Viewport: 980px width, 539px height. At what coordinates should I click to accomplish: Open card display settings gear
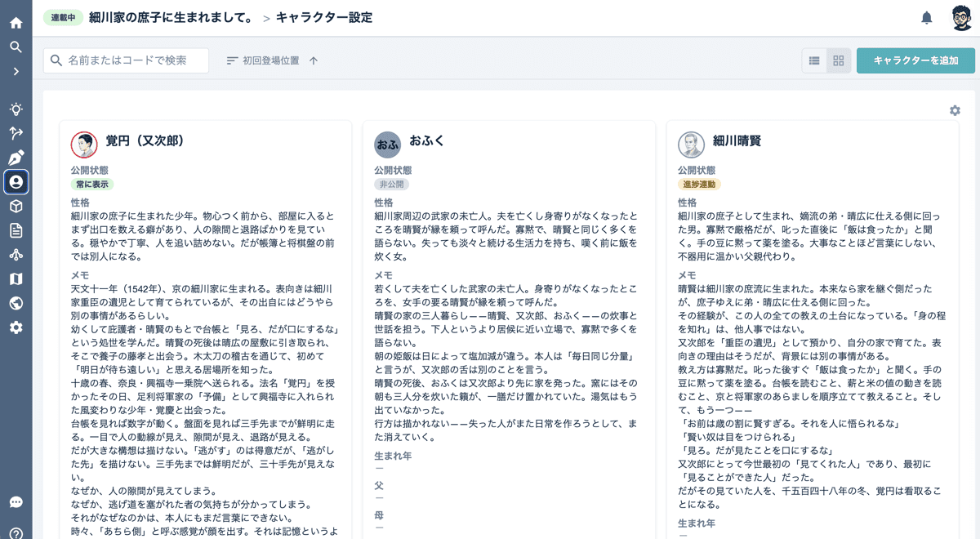point(955,110)
